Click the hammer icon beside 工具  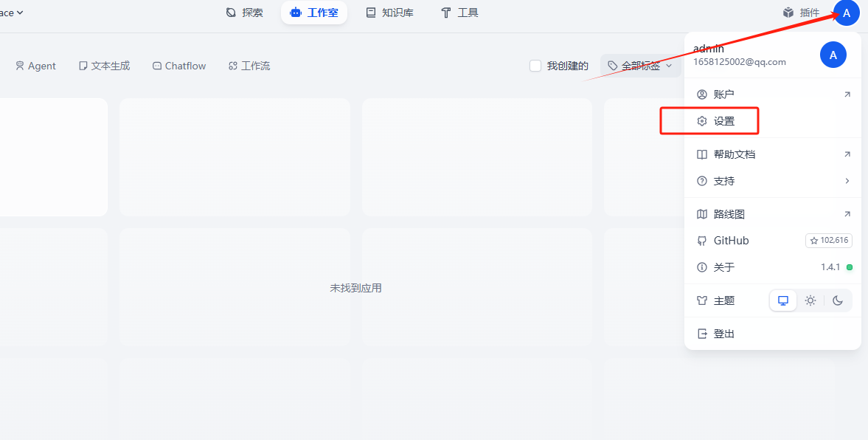[446, 13]
